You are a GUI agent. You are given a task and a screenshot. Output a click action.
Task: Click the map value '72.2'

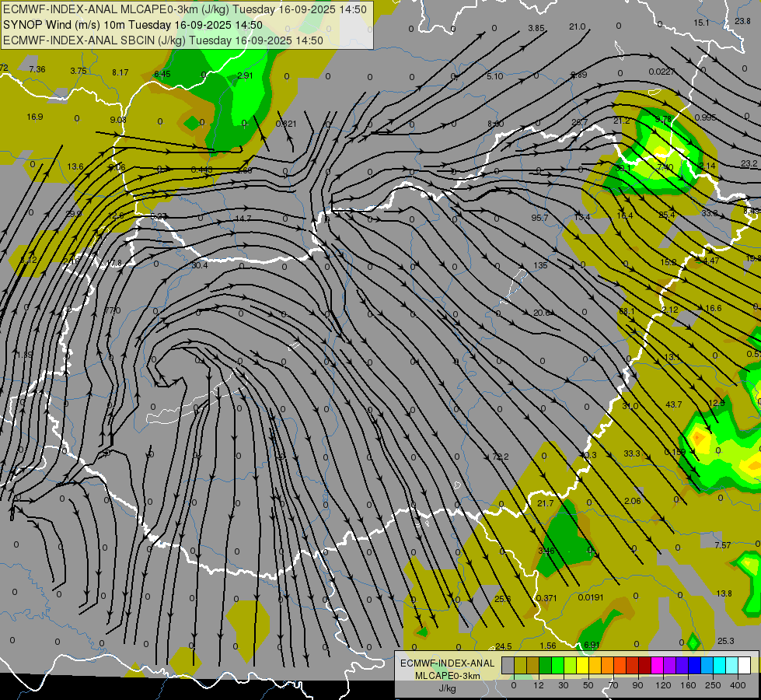point(501,457)
